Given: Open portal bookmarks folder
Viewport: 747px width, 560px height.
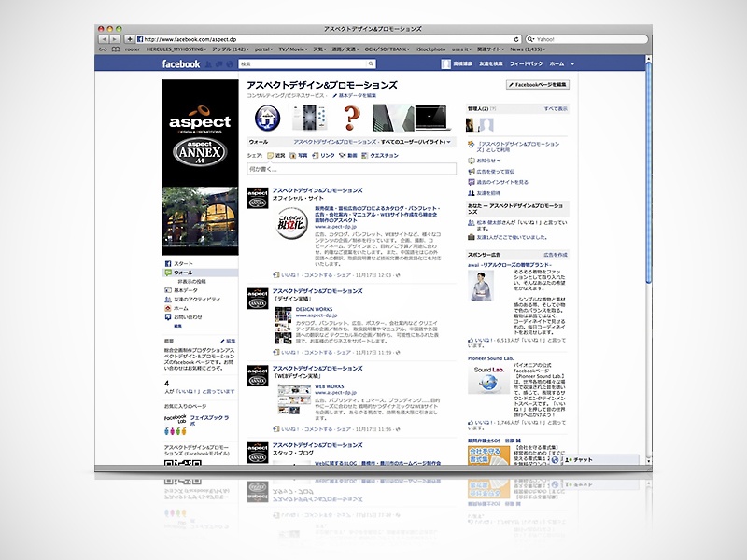Looking at the screenshot, I should [263, 49].
